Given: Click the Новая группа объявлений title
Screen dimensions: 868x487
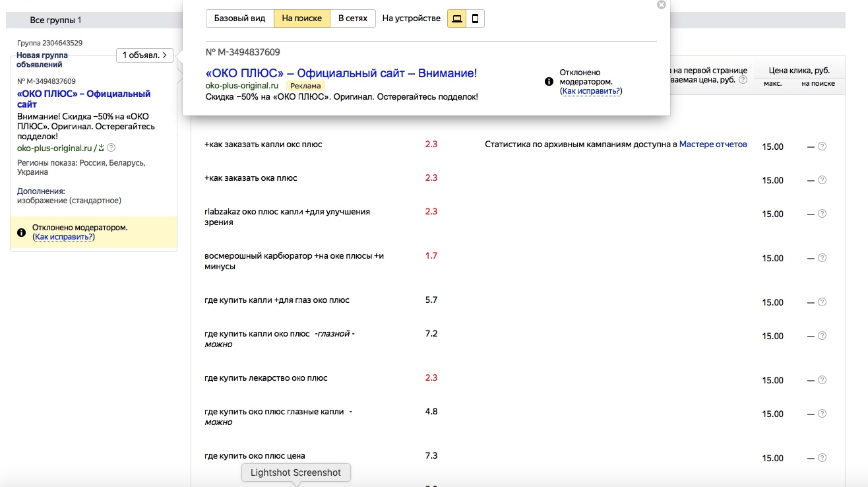Looking at the screenshot, I should pyautogui.click(x=42, y=60).
